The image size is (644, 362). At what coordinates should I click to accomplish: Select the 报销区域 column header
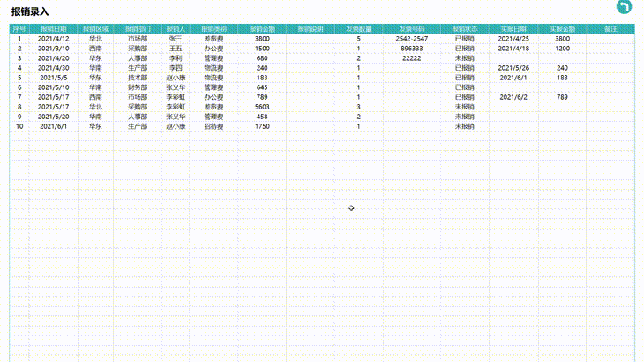click(95, 29)
